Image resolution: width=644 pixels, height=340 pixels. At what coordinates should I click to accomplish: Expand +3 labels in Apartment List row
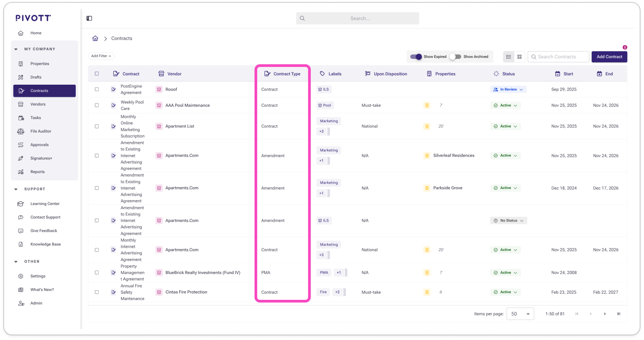click(321, 132)
